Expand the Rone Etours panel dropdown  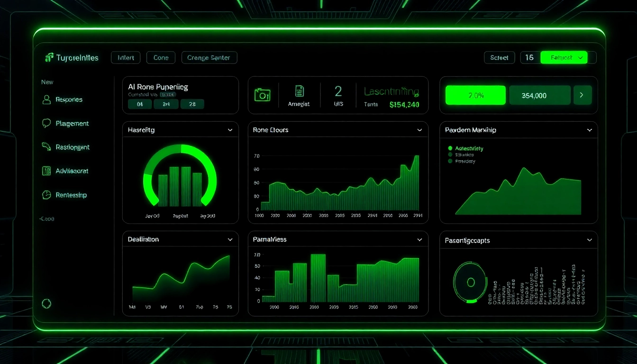[x=419, y=130]
